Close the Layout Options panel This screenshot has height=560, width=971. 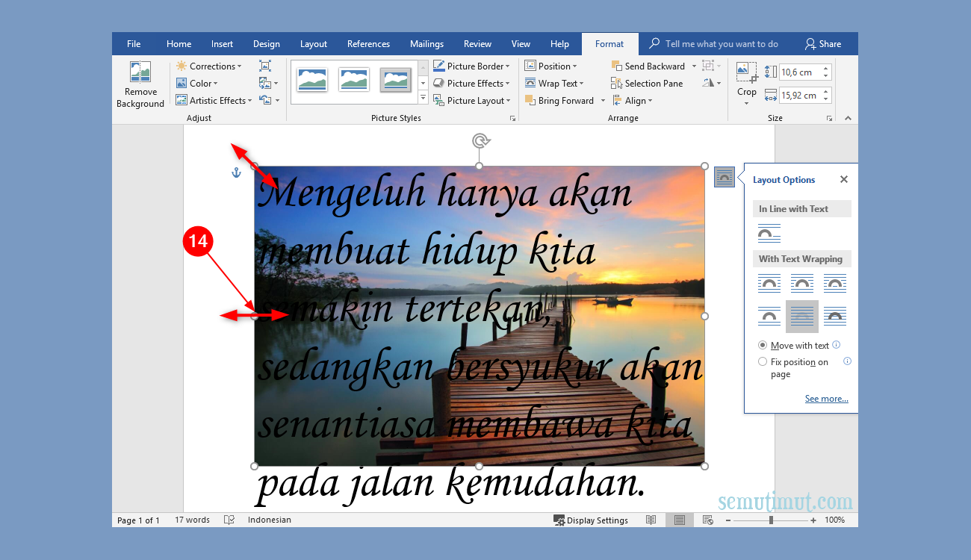(x=843, y=179)
